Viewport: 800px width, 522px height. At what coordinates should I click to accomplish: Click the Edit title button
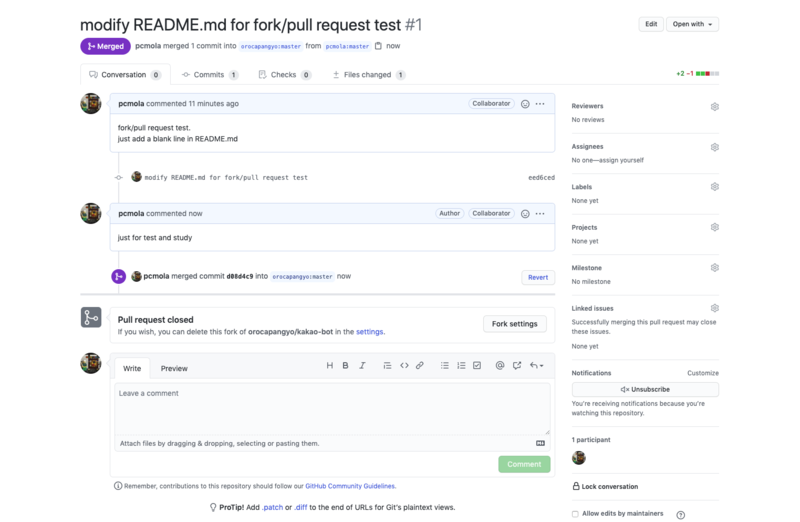click(x=651, y=24)
